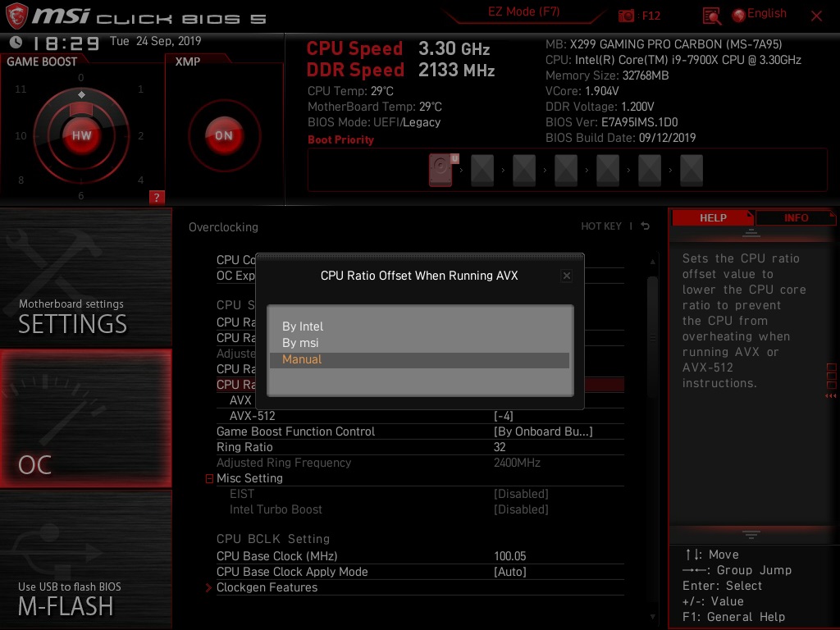Open AVX-512 offset value [-4]
Viewport: 840px width, 630px height.
pos(504,416)
